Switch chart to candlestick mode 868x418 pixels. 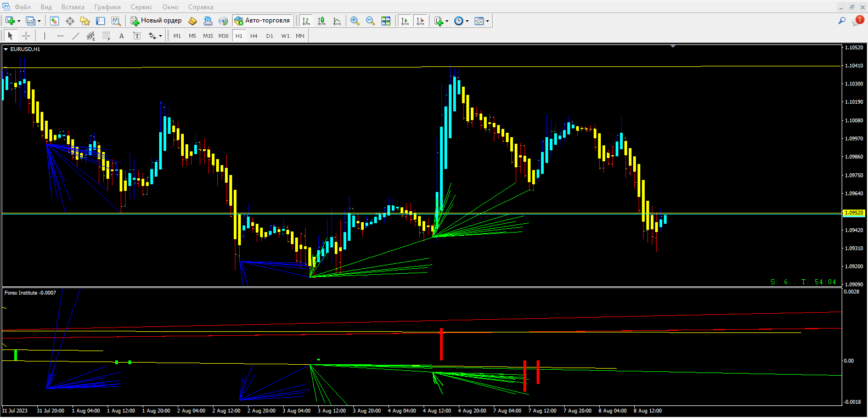point(322,21)
